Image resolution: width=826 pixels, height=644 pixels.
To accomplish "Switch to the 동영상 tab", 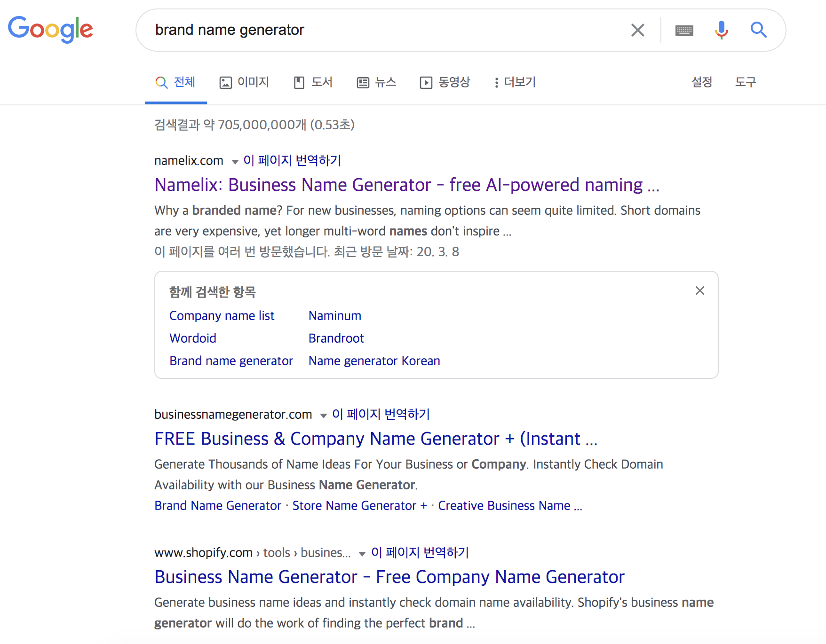I will tap(445, 82).
